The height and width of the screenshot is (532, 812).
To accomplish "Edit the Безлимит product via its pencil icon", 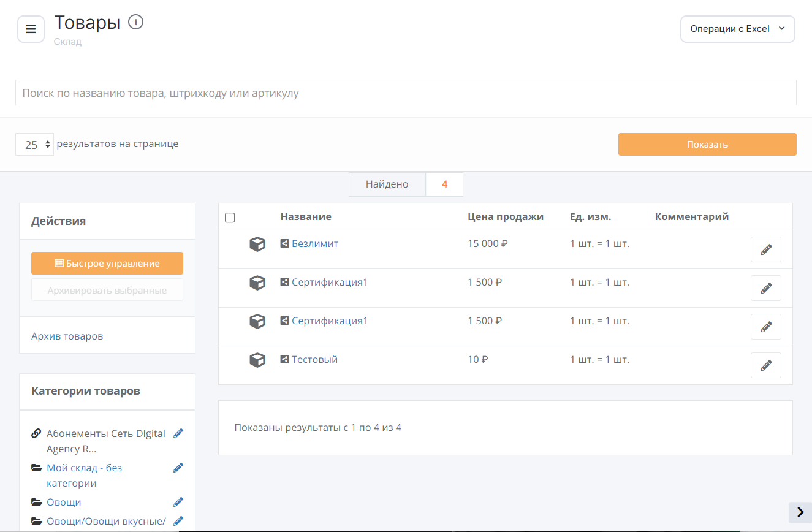I will coord(765,249).
